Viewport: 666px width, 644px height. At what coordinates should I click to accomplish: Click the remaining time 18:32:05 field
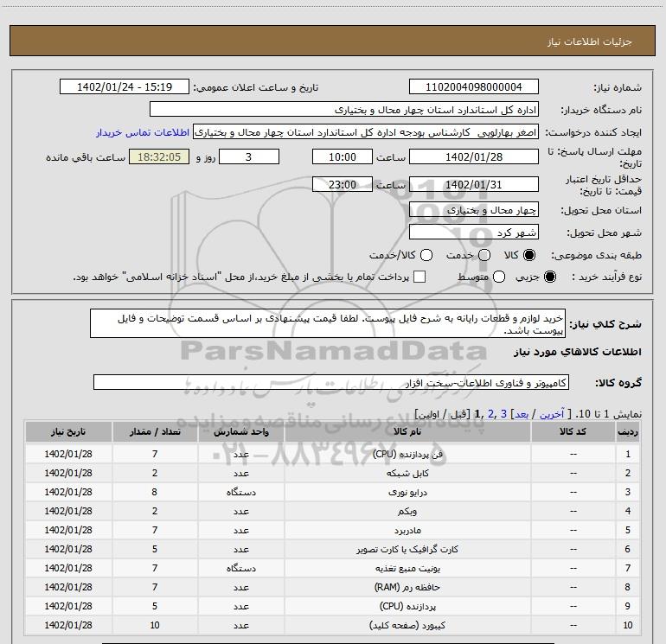(159, 156)
